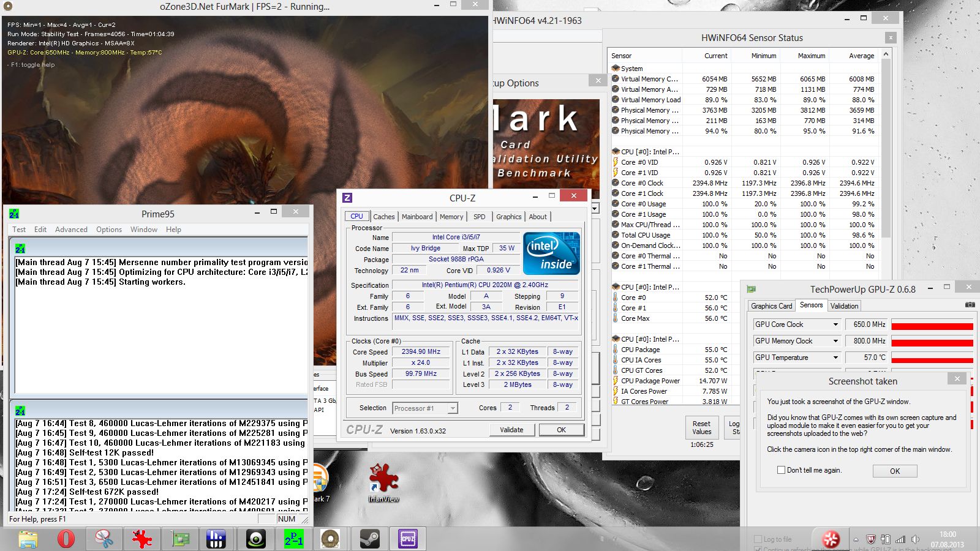Close the Screenshot taken popup
Viewport: 980px width, 551px height.
[x=957, y=378]
